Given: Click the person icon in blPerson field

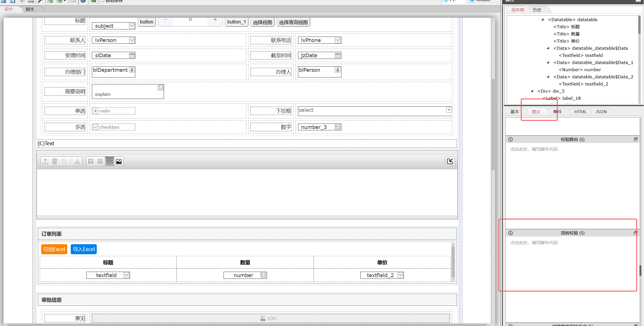Looking at the screenshot, I should tap(338, 70).
